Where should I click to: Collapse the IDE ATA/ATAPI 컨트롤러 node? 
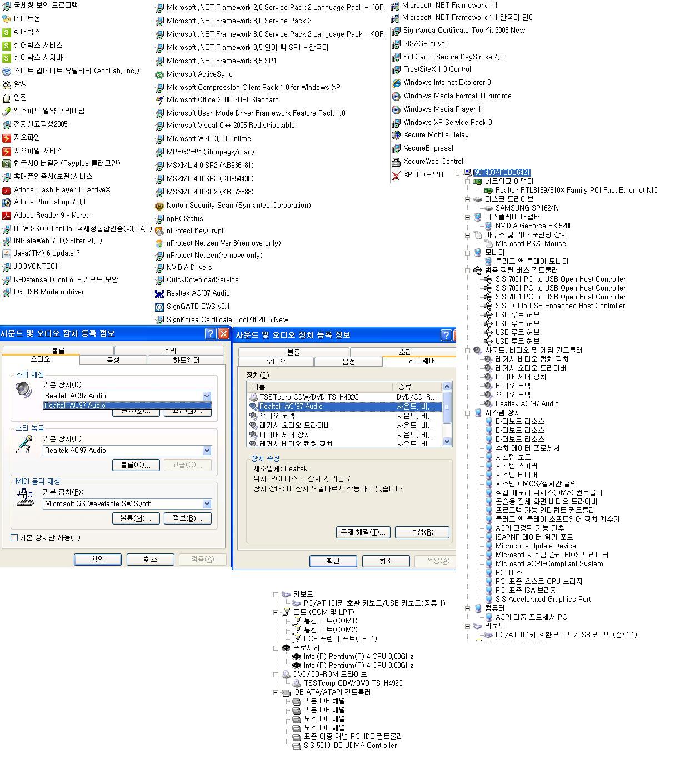(276, 692)
